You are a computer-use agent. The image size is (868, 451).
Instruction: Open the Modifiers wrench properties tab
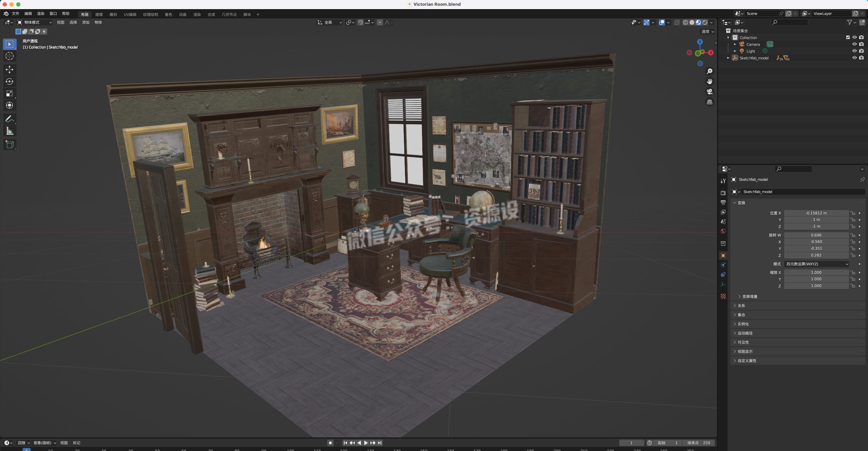pos(723,181)
